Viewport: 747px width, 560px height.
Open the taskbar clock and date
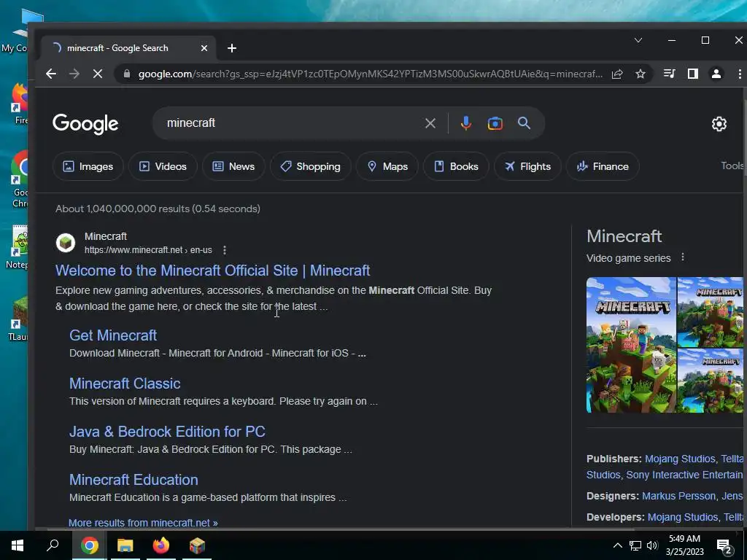684,545
